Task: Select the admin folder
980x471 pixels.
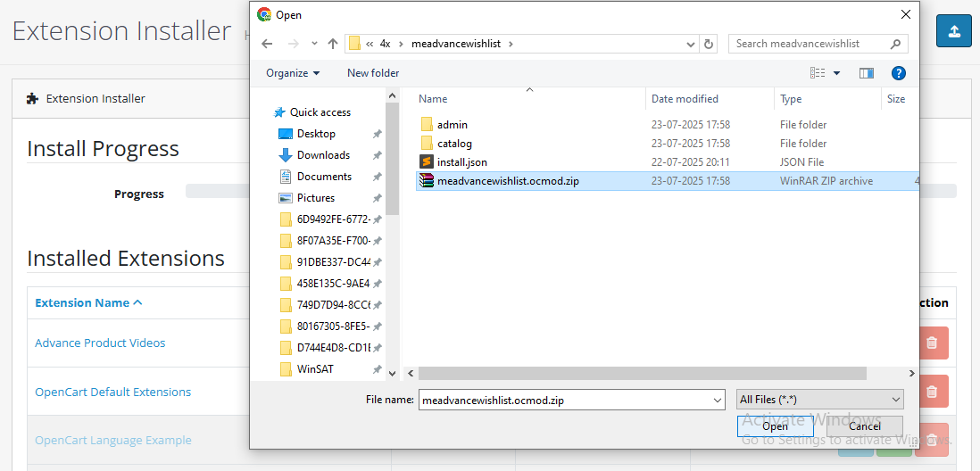Action: click(x=452, y=125)
